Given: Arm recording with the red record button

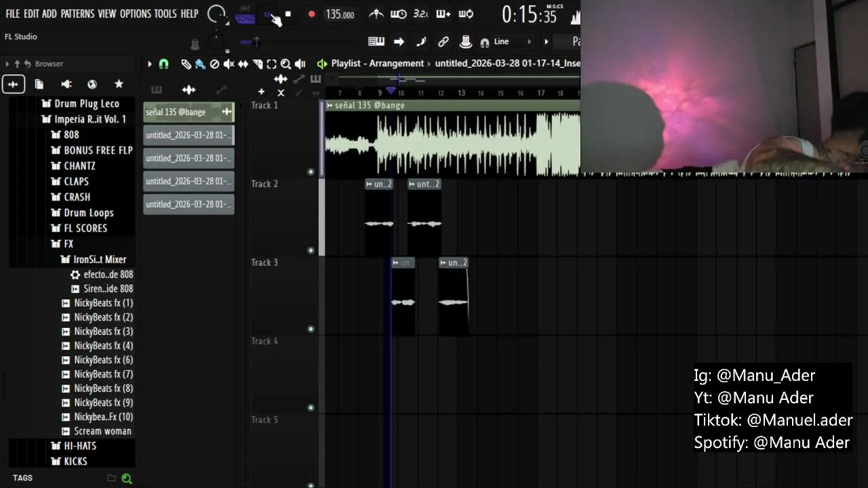Looking at the screenshot, I should click(x=311, y=14).
